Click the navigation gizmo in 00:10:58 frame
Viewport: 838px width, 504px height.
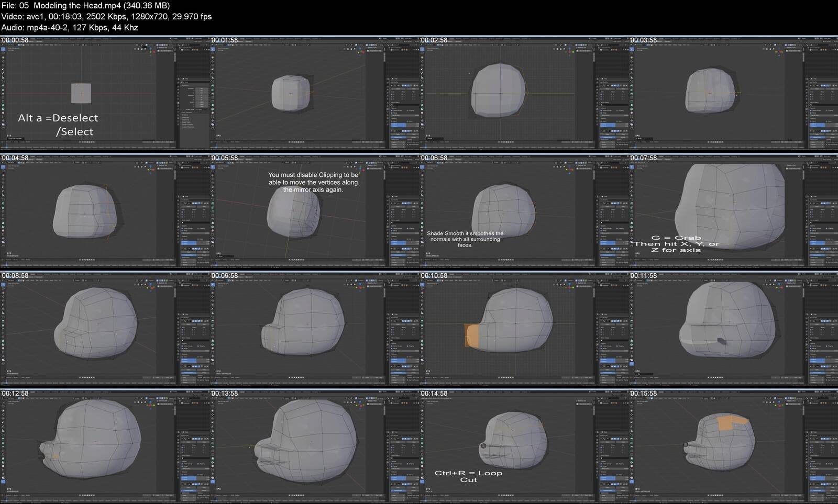coord(570,286)
